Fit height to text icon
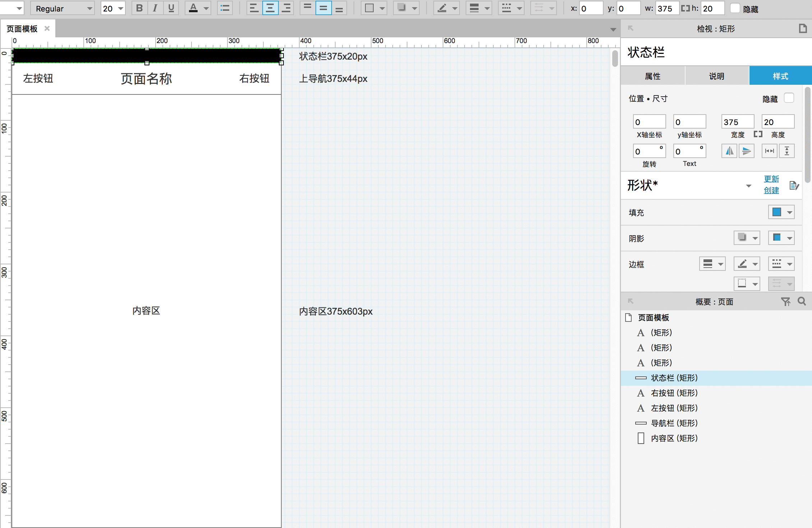 [x=786, y=151]
